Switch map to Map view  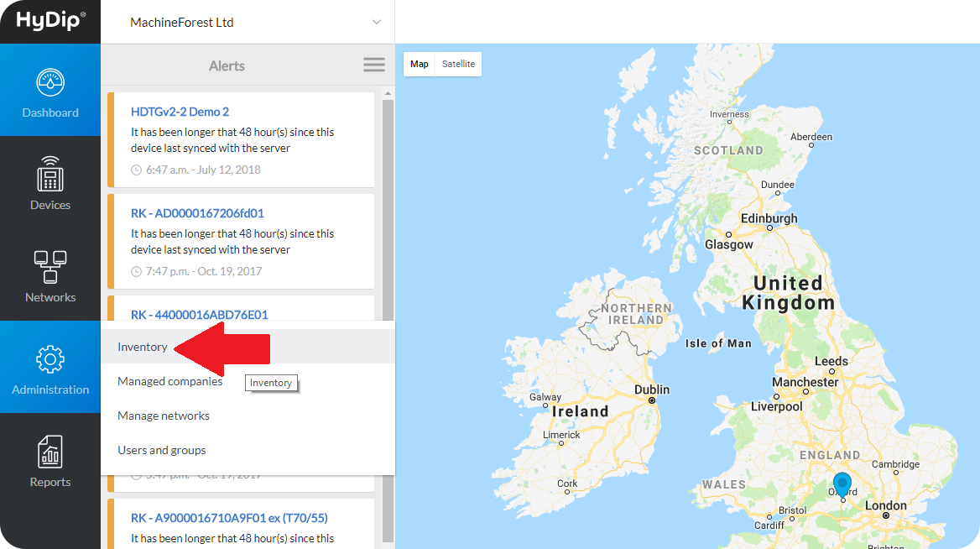pos(420,64)
